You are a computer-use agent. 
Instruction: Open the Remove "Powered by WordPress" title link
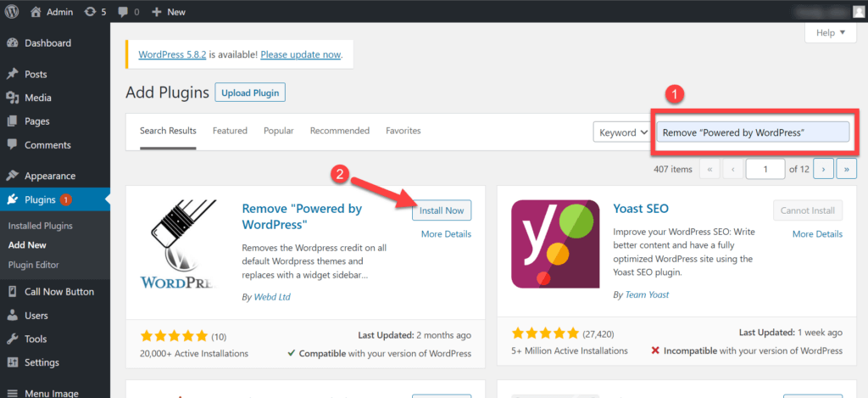coord(303,216)
